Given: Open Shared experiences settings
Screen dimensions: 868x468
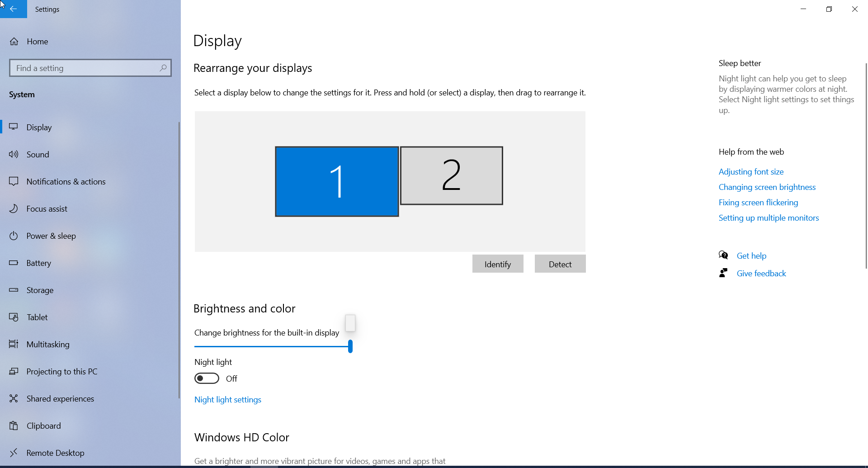Looking at the screenshot, I should (90, 398).
